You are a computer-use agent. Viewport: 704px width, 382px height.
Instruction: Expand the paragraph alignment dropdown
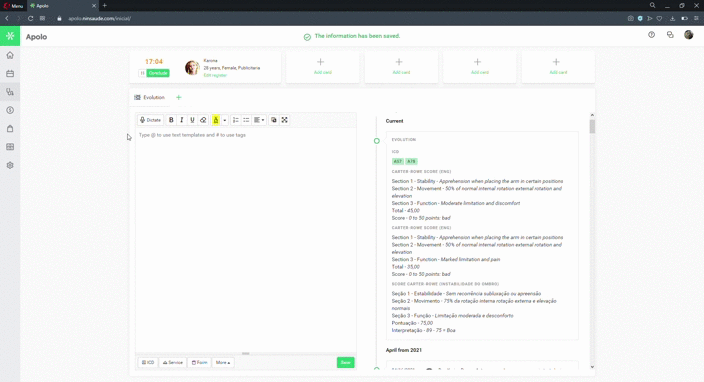pyautogui.click(x=259, y=120)
